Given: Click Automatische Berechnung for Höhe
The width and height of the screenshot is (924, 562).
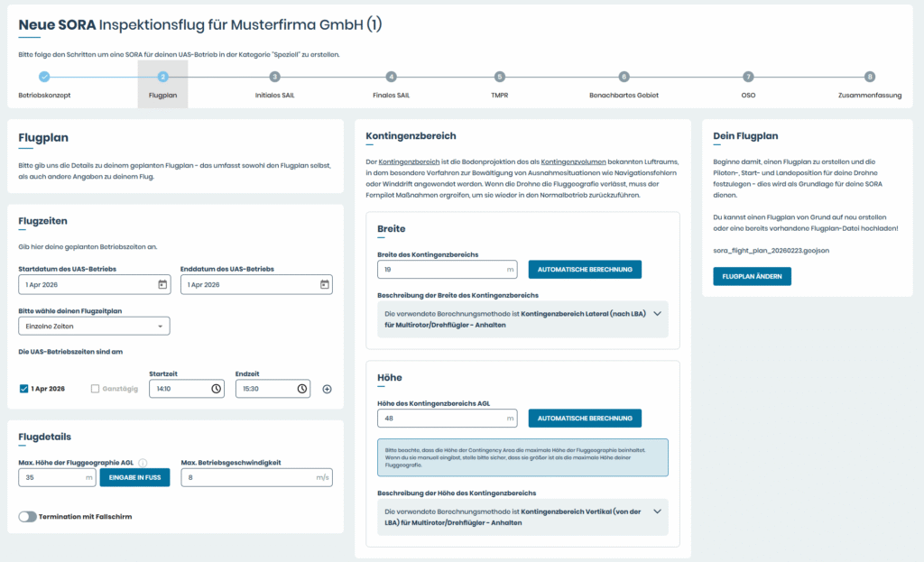Looking at the screenshot, I should (585, 419).
